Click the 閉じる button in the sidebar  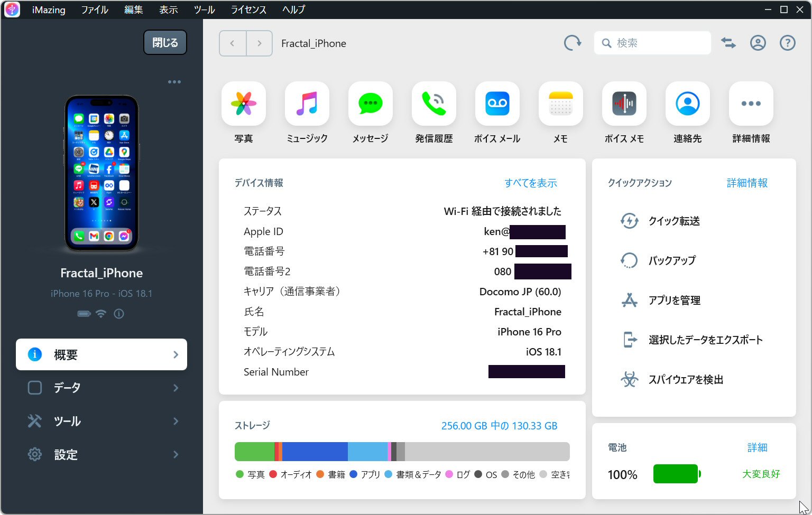pyautogui.click(x=165, y=43)
